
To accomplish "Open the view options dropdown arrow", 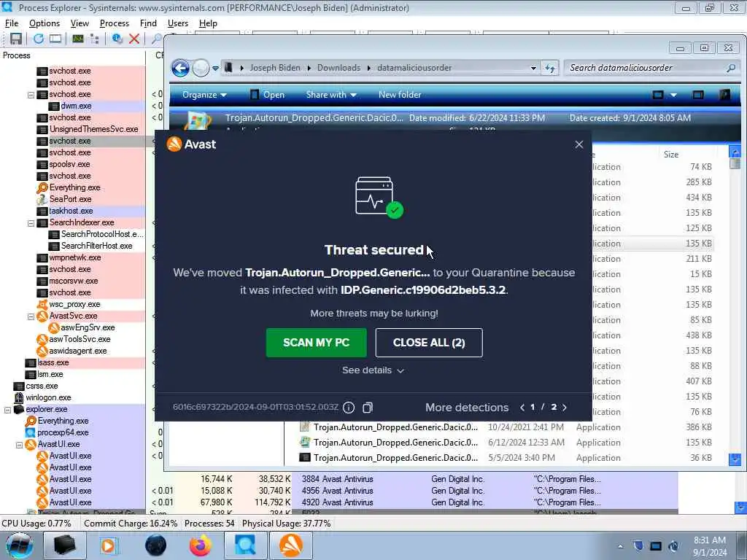I will coord(673,95).
